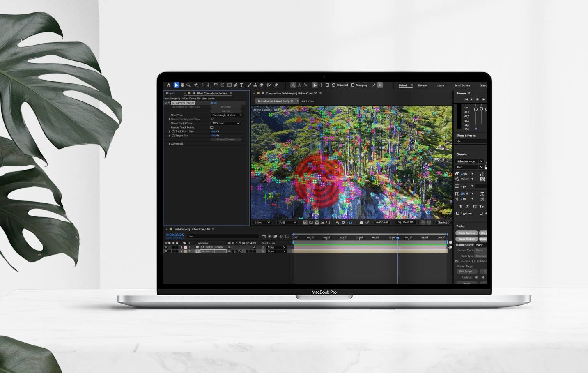Toggle the Render Track Points checkbox
Image resolution: width=588 pixels, height=373 pixels.
[212, 127]
